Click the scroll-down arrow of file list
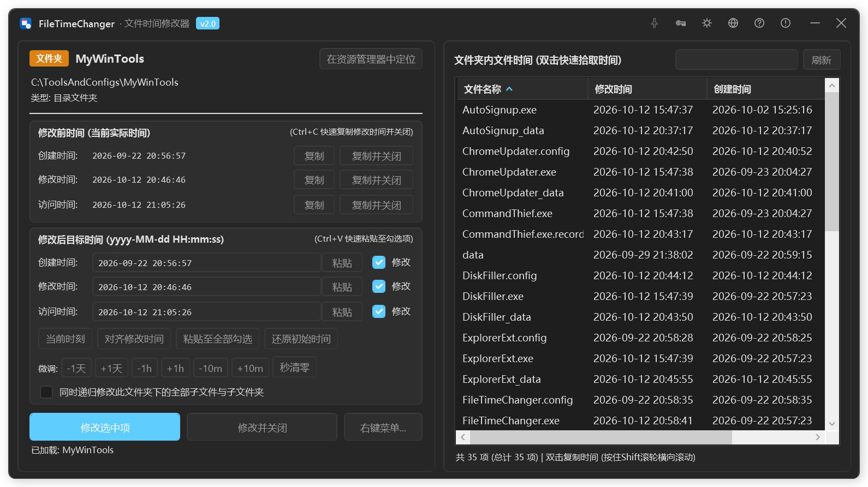Screen dimensions: 868x487 (x=832, y=424)
